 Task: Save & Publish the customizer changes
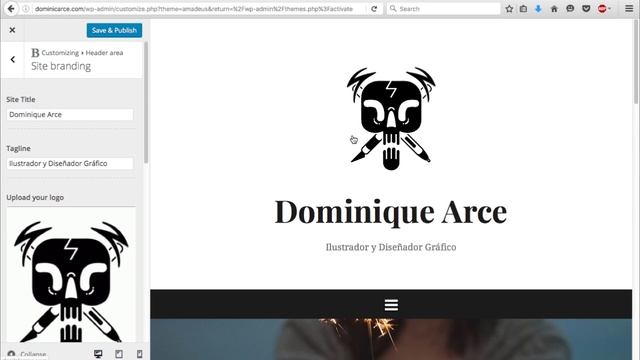114,30
